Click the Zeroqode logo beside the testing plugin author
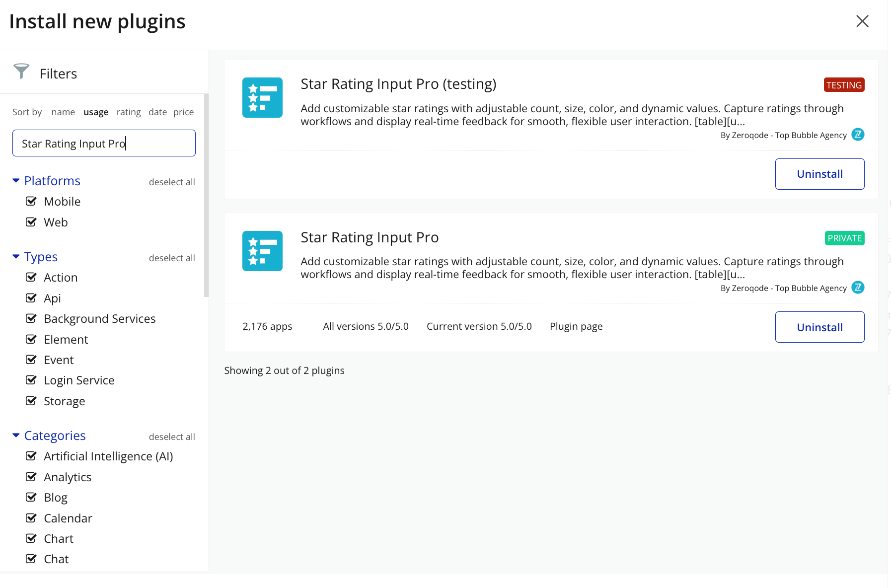This screenshot has width=891, height=588. click(858, 135)
